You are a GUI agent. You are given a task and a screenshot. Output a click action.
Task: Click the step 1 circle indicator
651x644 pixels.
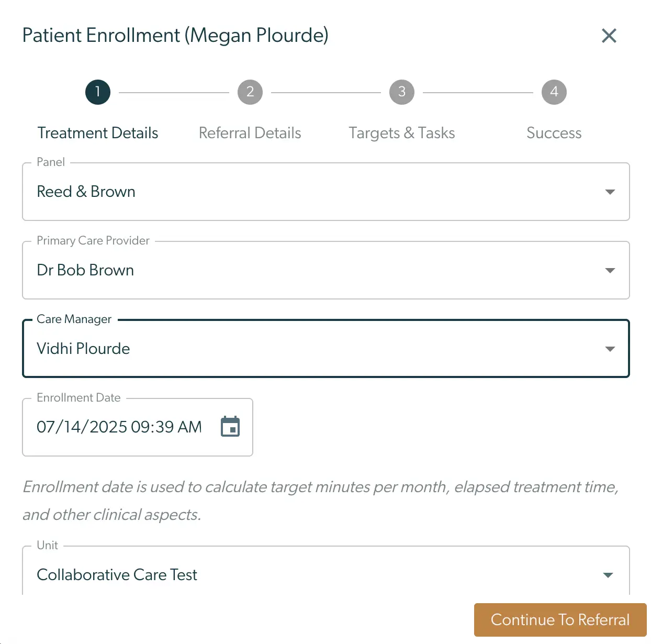pos(97,92)
